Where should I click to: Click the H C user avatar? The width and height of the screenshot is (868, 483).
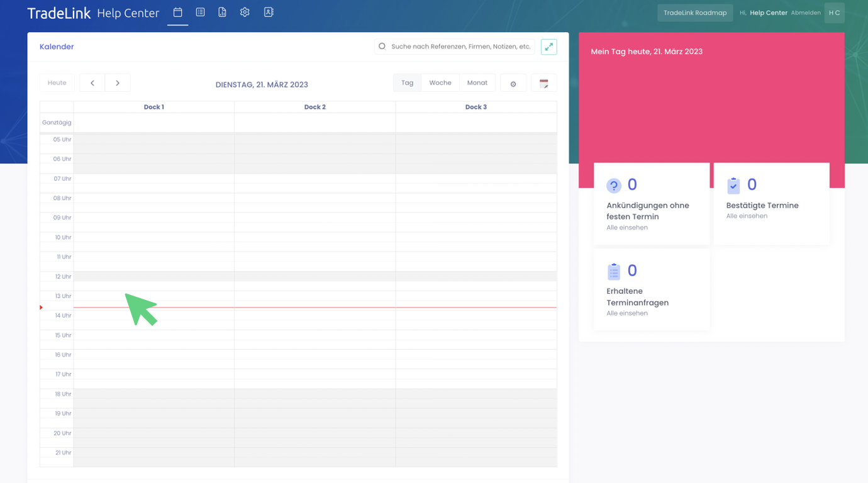click(834, 13)
